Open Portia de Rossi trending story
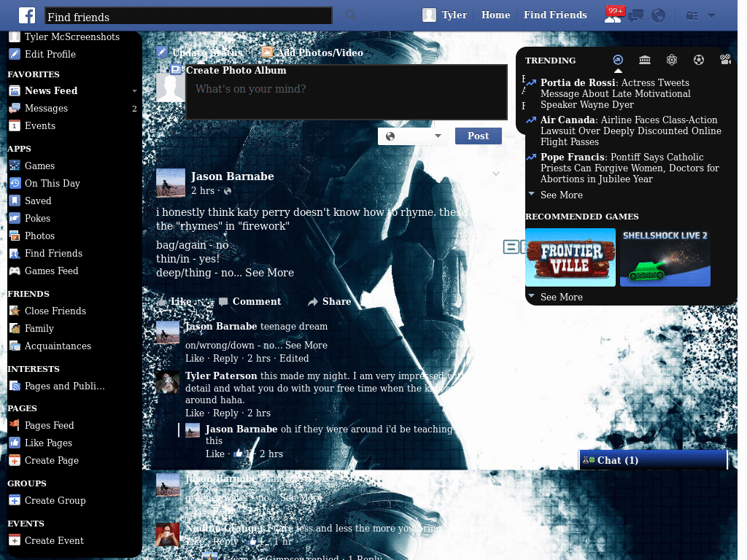Image resolution: width=747 pixels, height=560 pixels. [x=615, y=94]
